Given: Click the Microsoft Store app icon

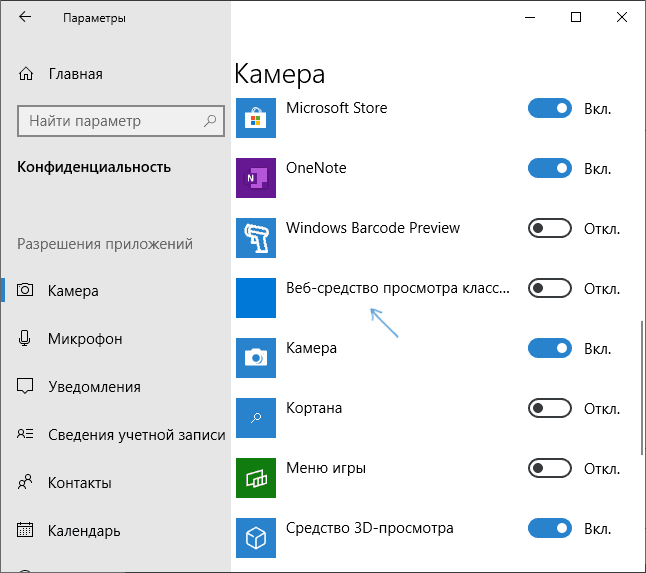Looking at the screenshot, I should [256, 118].
